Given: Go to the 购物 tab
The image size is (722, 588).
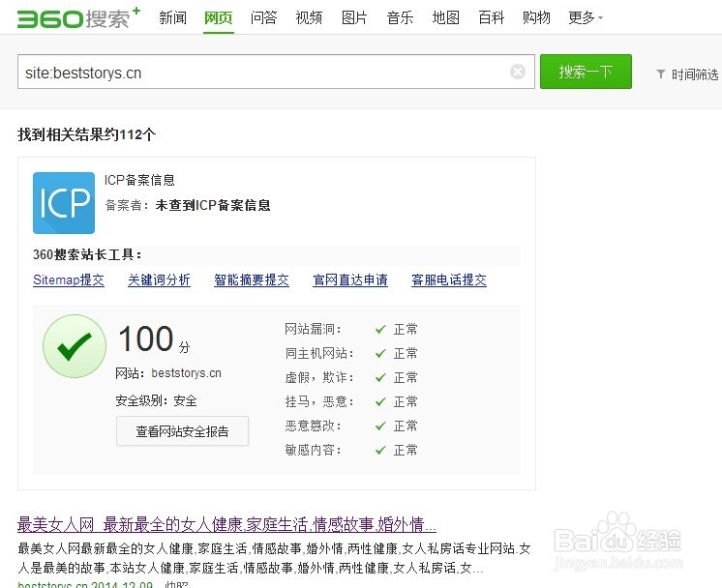Looking at the screenshot, I should (x=536, y=18).
